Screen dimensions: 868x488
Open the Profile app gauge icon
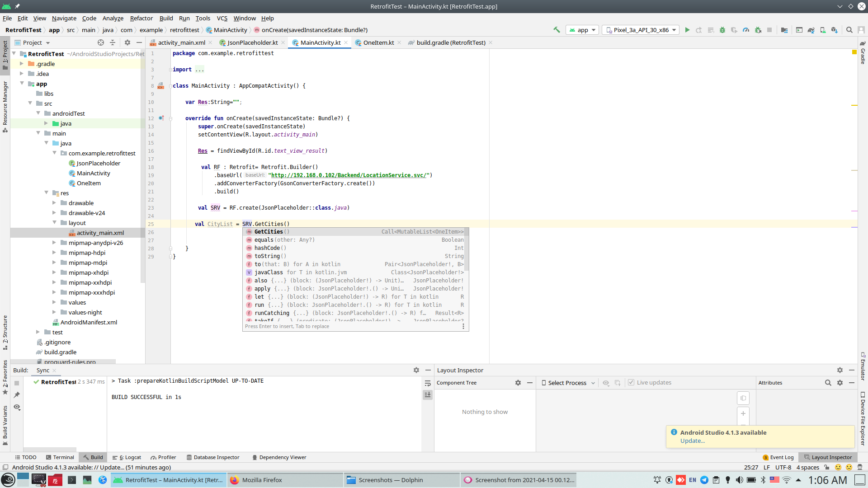(746, 30)
